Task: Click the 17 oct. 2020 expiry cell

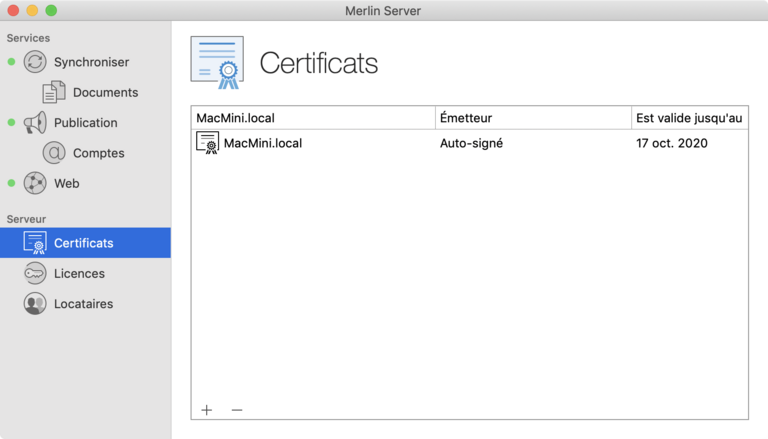Action: 672,144
